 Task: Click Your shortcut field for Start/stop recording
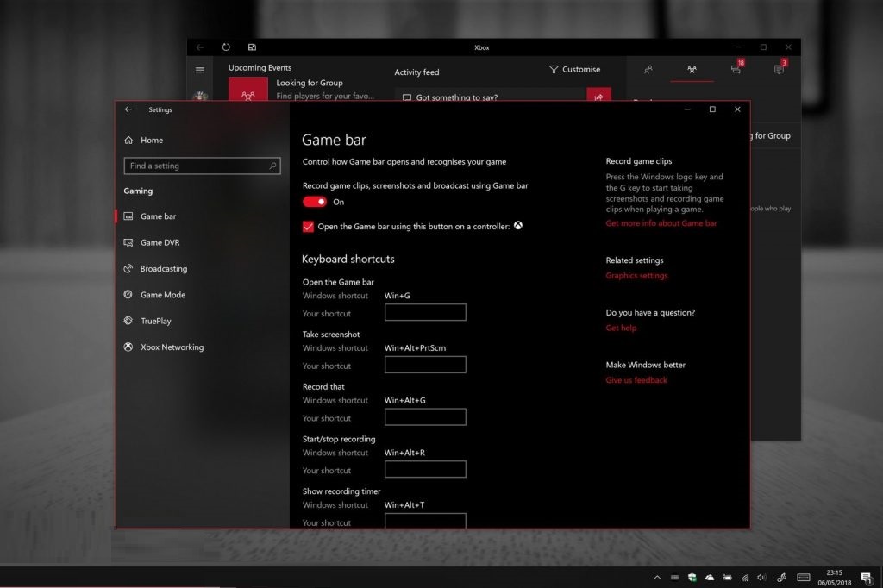pyautogui.click(x=425, y=469)
